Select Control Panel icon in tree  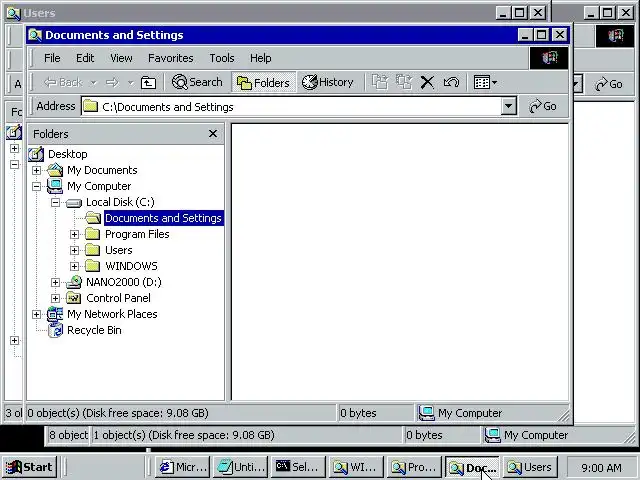pyautogui.click(x=74, y=298)
